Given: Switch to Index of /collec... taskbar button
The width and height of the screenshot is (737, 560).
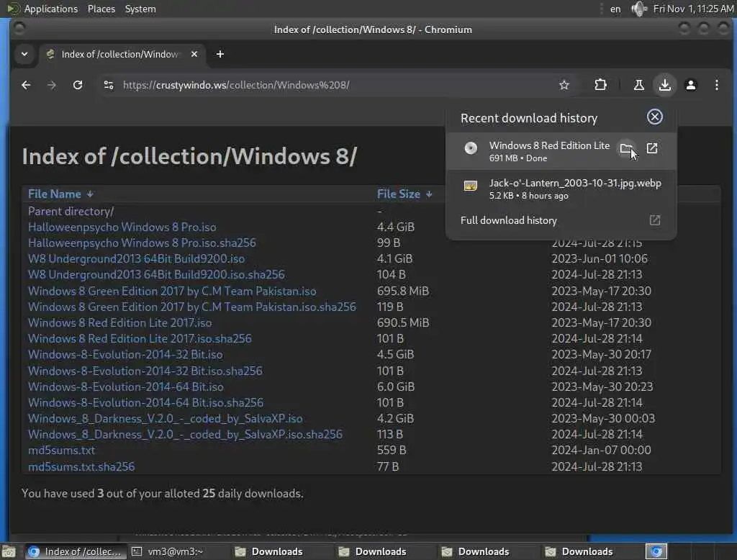Looking at the screenshot, I should (75, 551).
